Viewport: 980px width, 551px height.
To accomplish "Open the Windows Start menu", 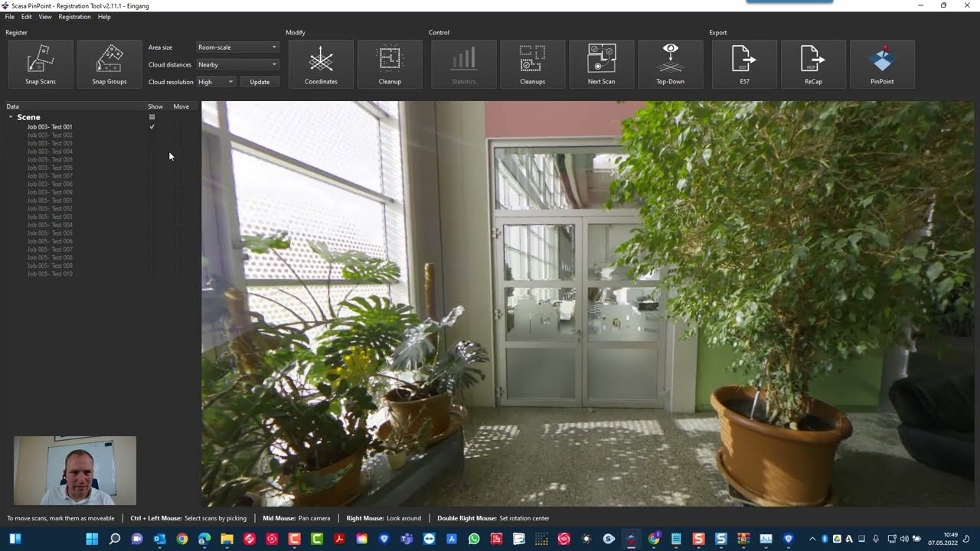I will point(92,539).
